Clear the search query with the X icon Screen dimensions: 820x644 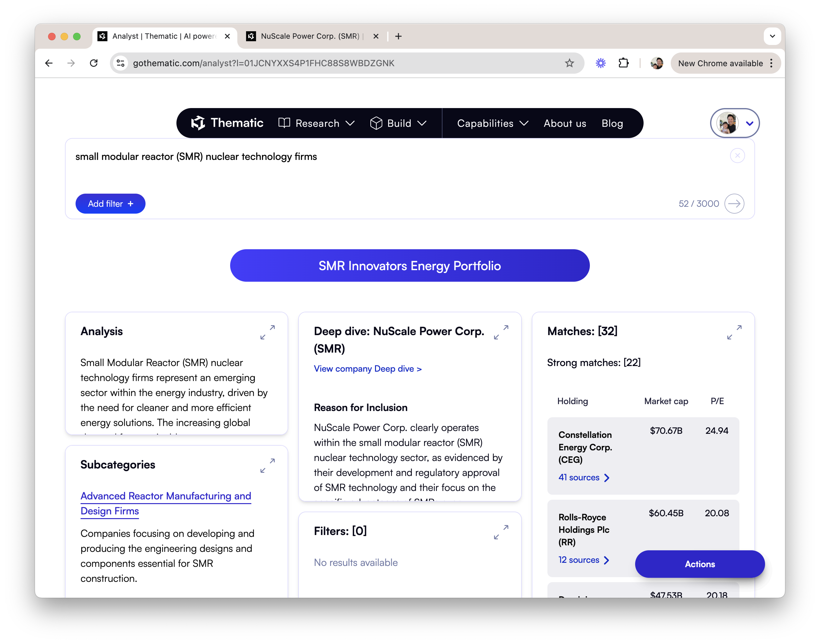click(x=737, y=155)
